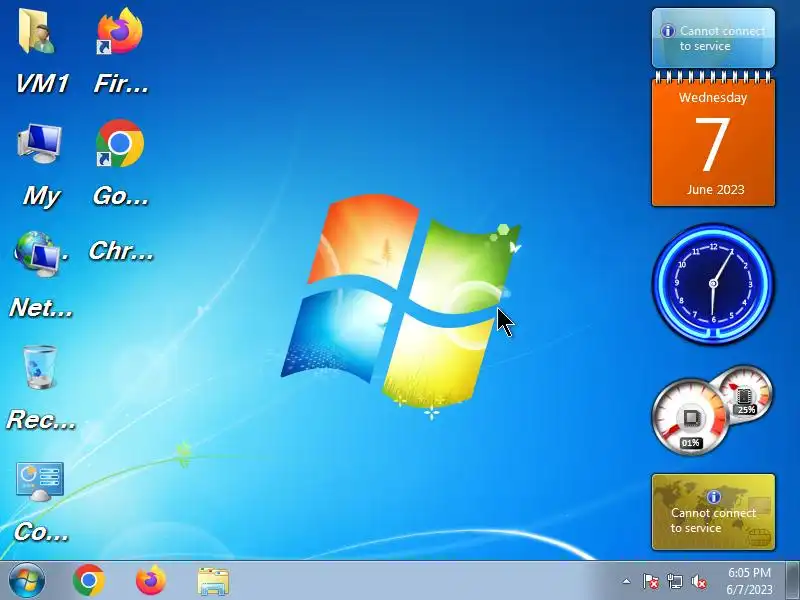Open the Control Panel desktop icon
800x600 pixels.
click(40, 481)
